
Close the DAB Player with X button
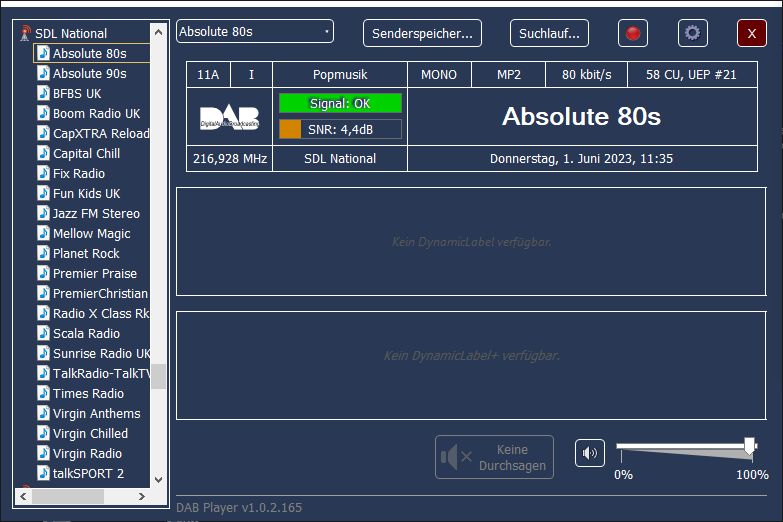tap(751, 33)
